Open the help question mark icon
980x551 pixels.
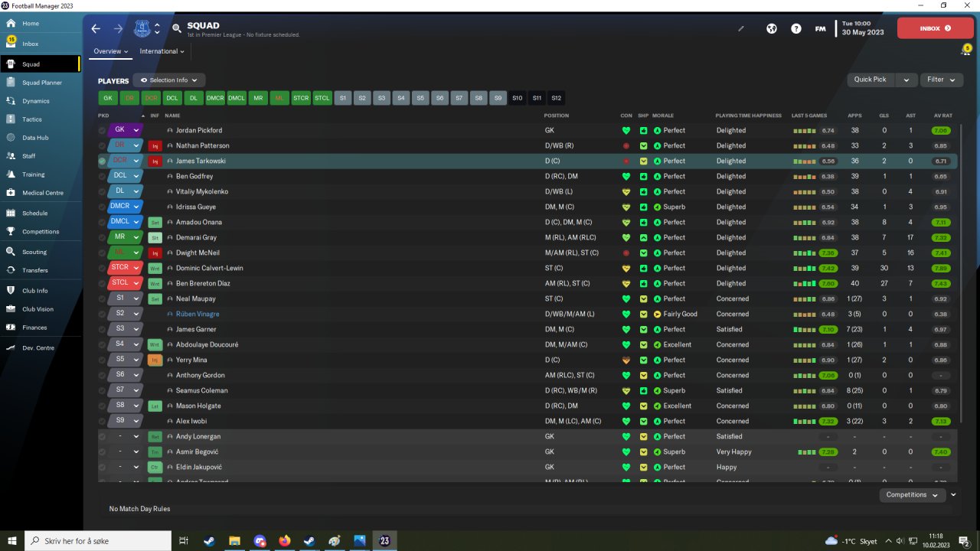click(796, 29)
